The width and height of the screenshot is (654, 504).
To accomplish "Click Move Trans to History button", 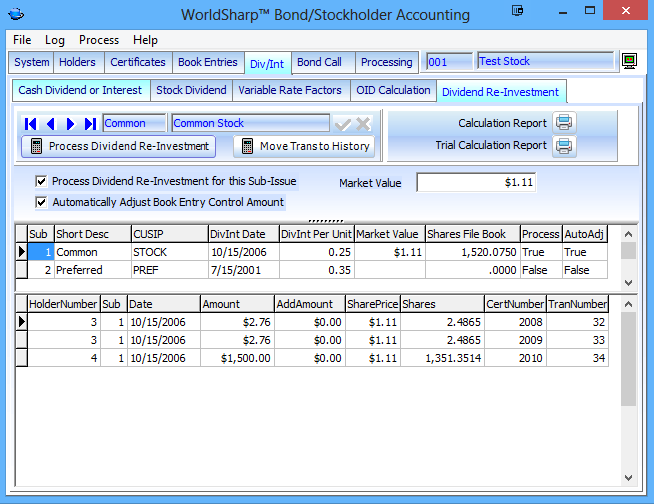I will (305, 146).
